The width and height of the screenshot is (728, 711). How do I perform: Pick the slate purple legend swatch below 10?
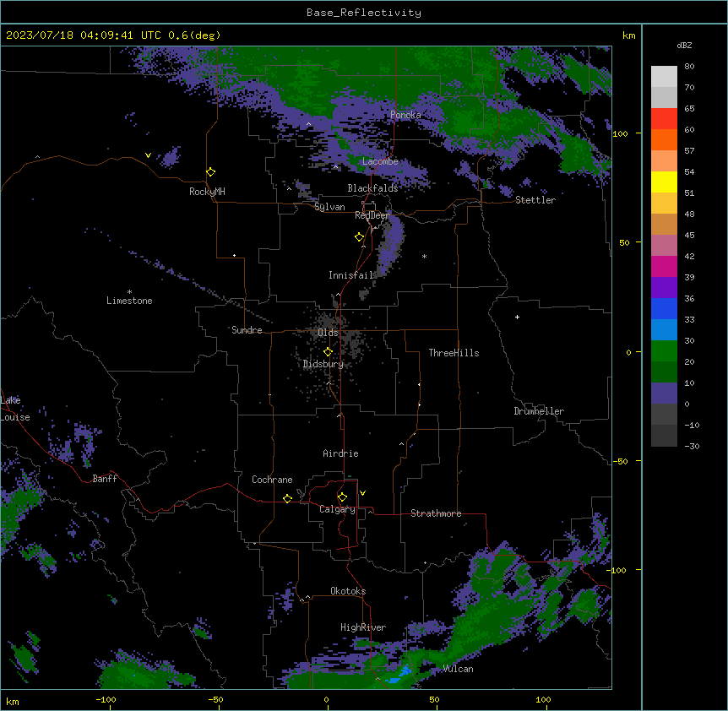point(664,393)
